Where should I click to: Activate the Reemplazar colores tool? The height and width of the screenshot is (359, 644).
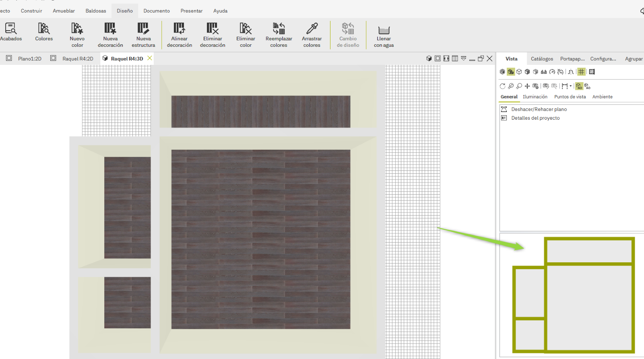pyautogui.click(x=279, y=35)
